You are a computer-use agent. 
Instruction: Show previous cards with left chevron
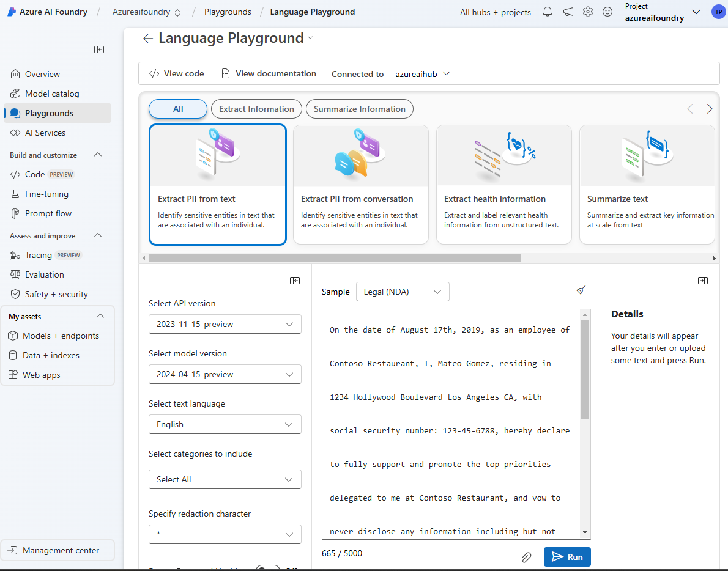pyautogui.click(x=690, y=109)
